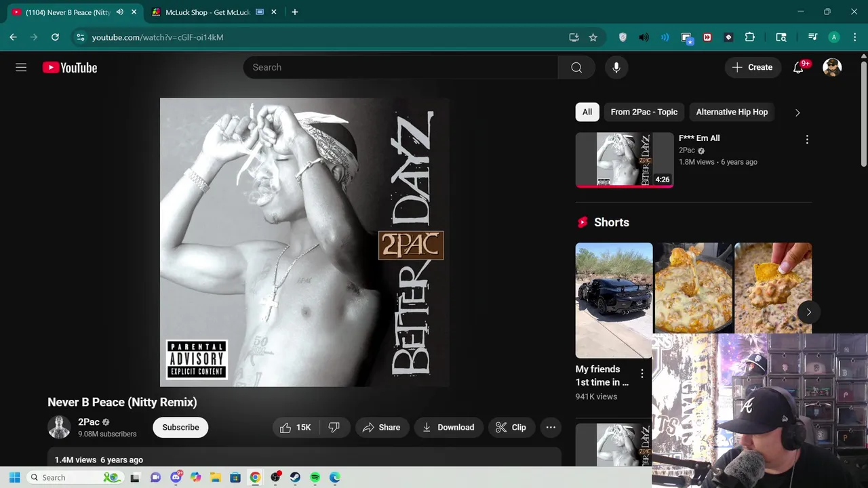Open more actions with the three dots beside Clip
The width and height of the screenshot is (868, 488).
coord(551,427)
